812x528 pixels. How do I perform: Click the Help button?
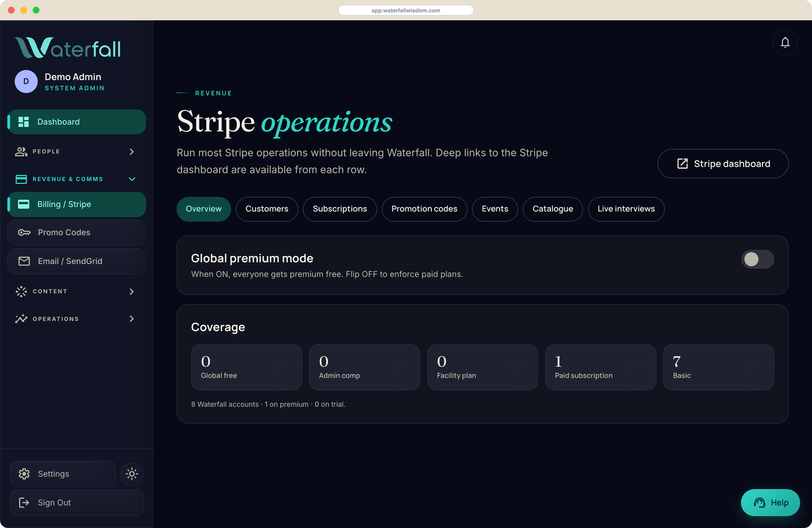(770, 503)
